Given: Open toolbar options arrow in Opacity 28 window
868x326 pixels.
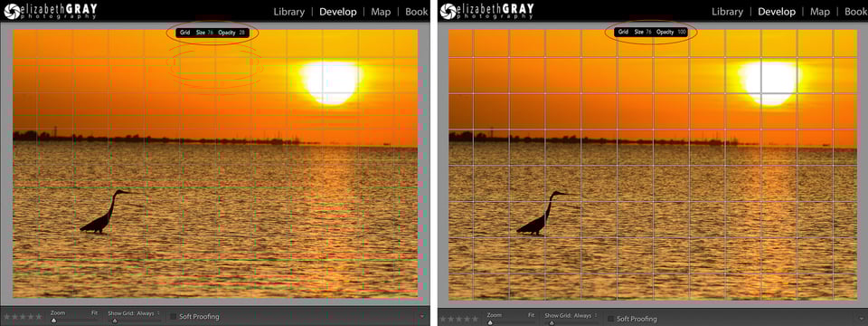Looking at the screenshot, I should pos(422,317).
